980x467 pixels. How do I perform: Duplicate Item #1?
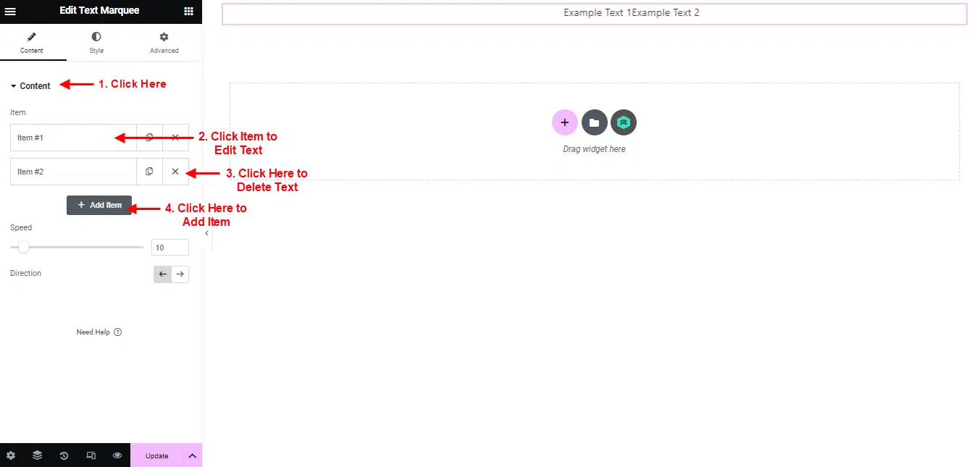[x=149, y=138]
